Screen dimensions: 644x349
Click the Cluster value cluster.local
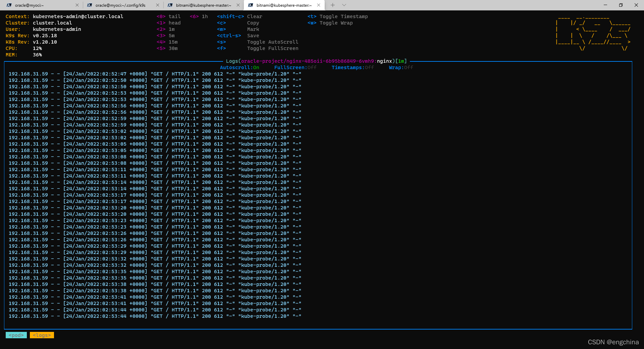(x=52, y=23)
